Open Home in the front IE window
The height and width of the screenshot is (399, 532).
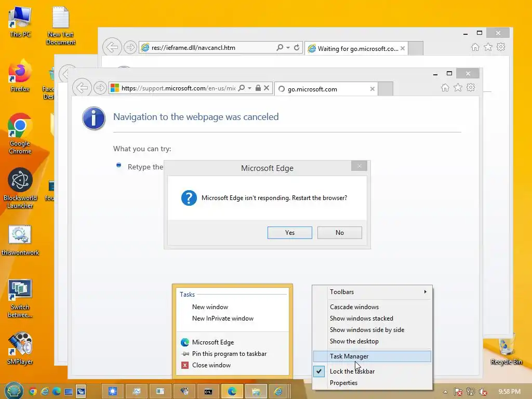coord(445,88)
